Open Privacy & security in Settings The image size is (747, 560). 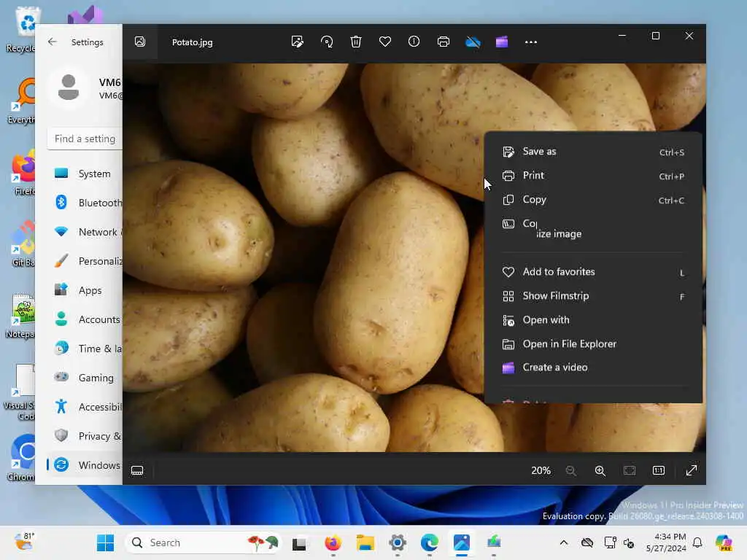point(86,436)
